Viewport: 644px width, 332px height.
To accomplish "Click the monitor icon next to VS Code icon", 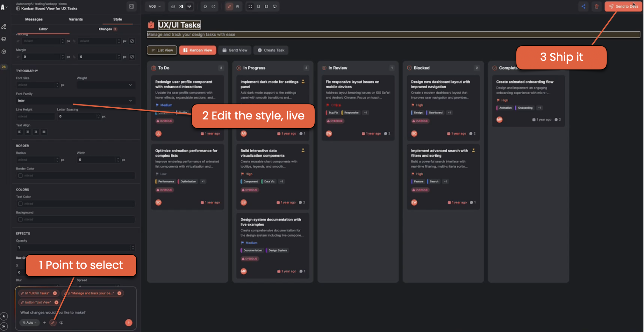I will click(x=190, y=6).
